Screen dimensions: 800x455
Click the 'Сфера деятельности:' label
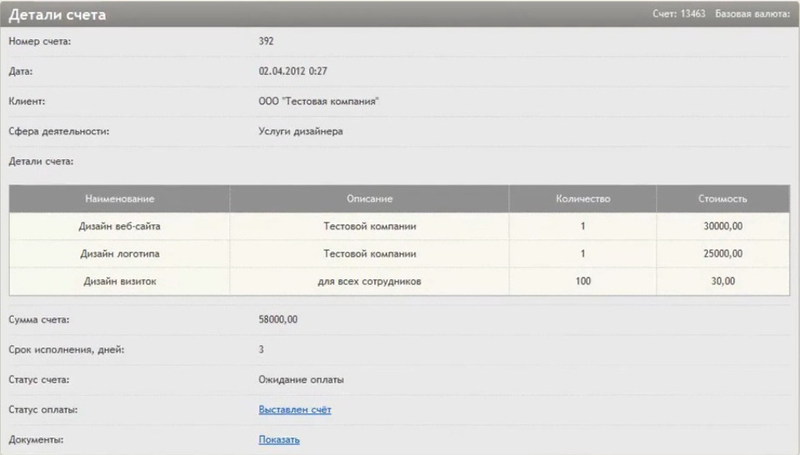click(59, 131)
